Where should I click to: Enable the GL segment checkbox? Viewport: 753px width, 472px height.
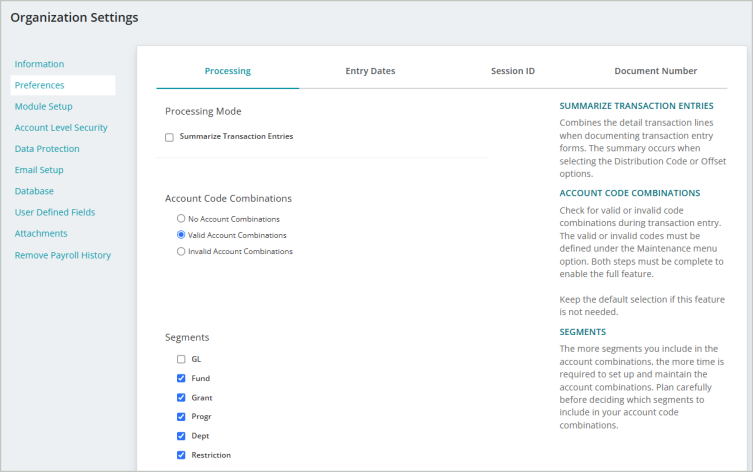click(181, 359)
